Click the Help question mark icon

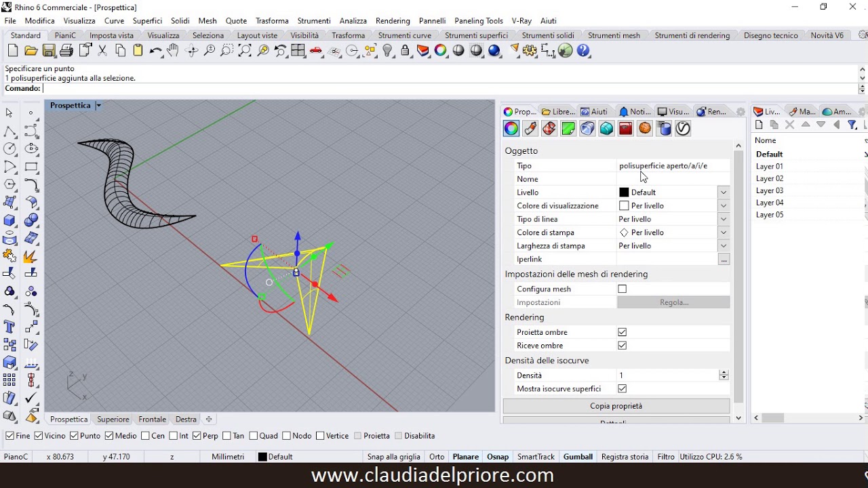tap(584, 51)
